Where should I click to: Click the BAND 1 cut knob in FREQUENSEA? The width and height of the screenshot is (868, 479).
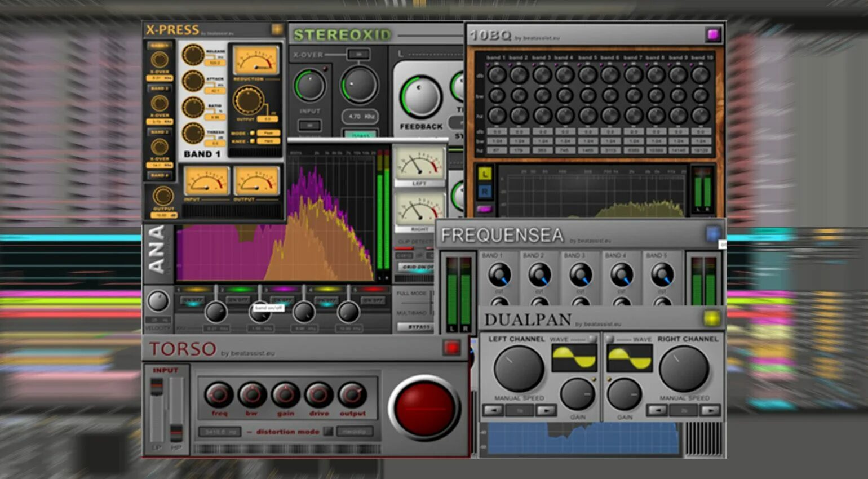click(499, 275)
